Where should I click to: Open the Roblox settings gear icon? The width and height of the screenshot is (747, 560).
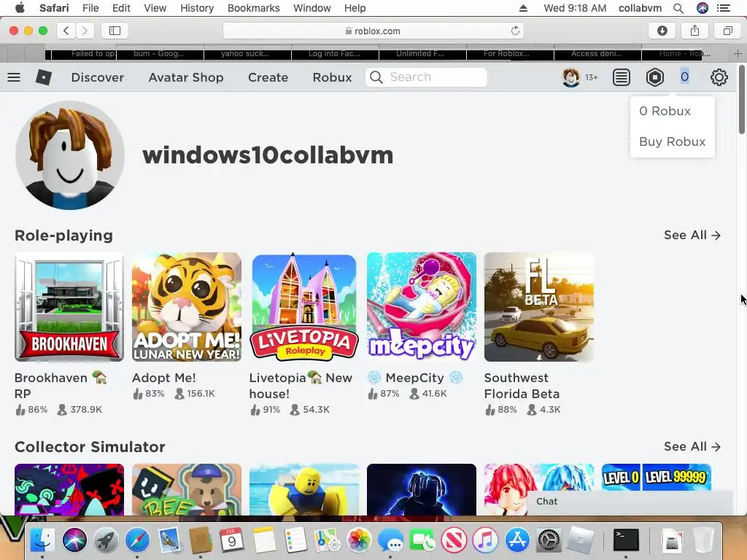pyautogui.click(x=719, y=77)
